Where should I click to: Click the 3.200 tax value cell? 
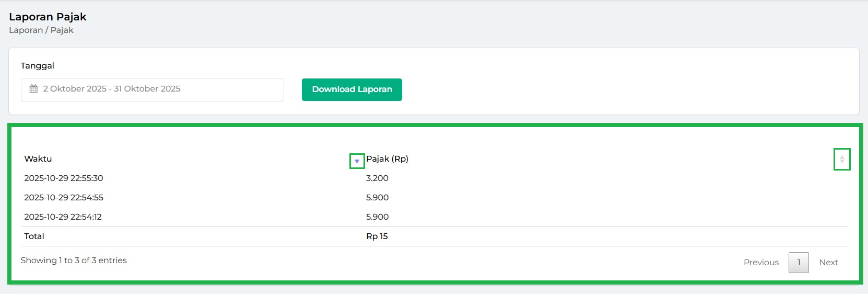(377, 178)
